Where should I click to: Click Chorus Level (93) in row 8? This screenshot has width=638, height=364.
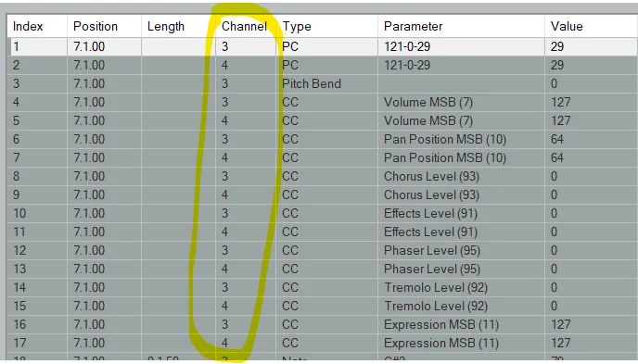(461, 176)
